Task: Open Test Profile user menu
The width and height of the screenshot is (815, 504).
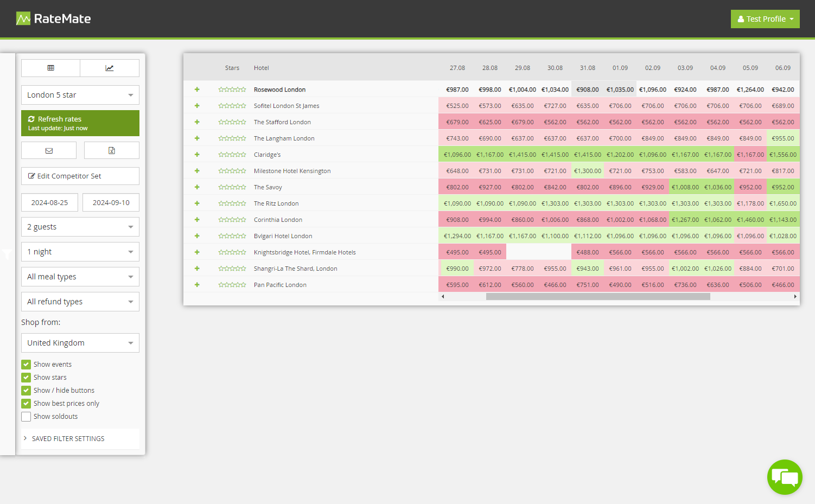Action: [765, 19]
